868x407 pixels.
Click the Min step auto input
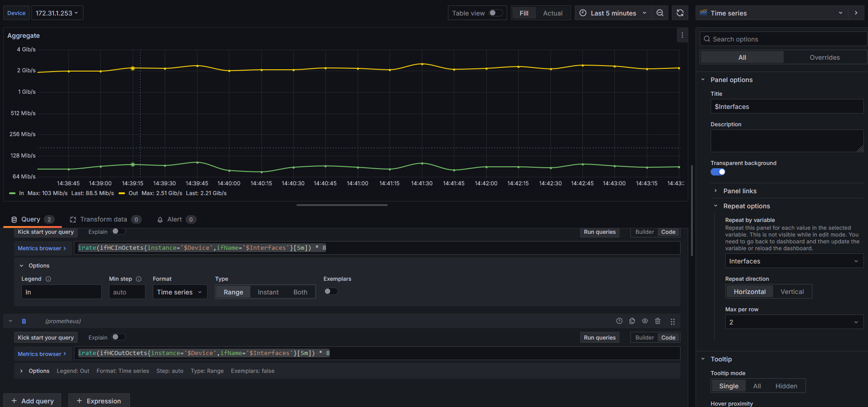[x=127, y=292]
